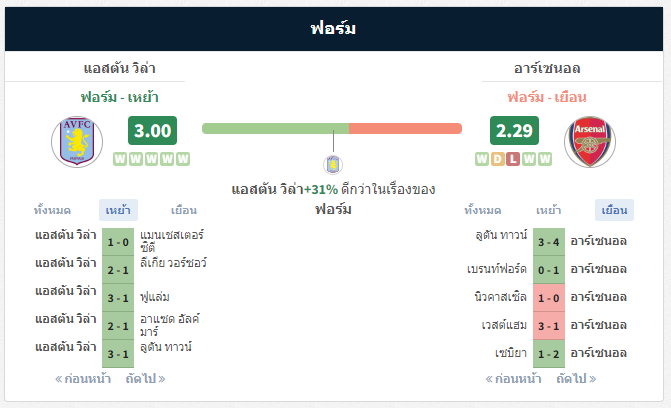
Task: Open the 3-4 Luton Town versus Arsenal score
Action: [x=549, y=242]
